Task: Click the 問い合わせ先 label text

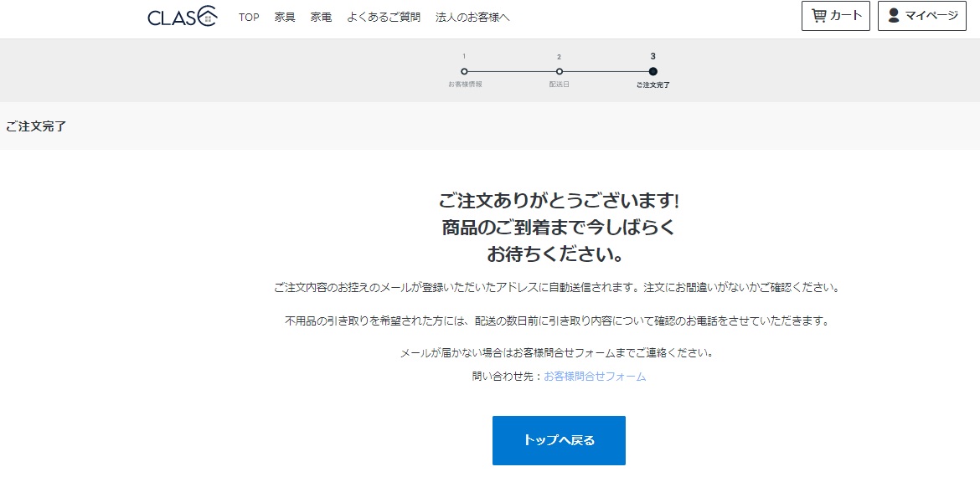Action: pyautogui.click(x=503, y=377)
